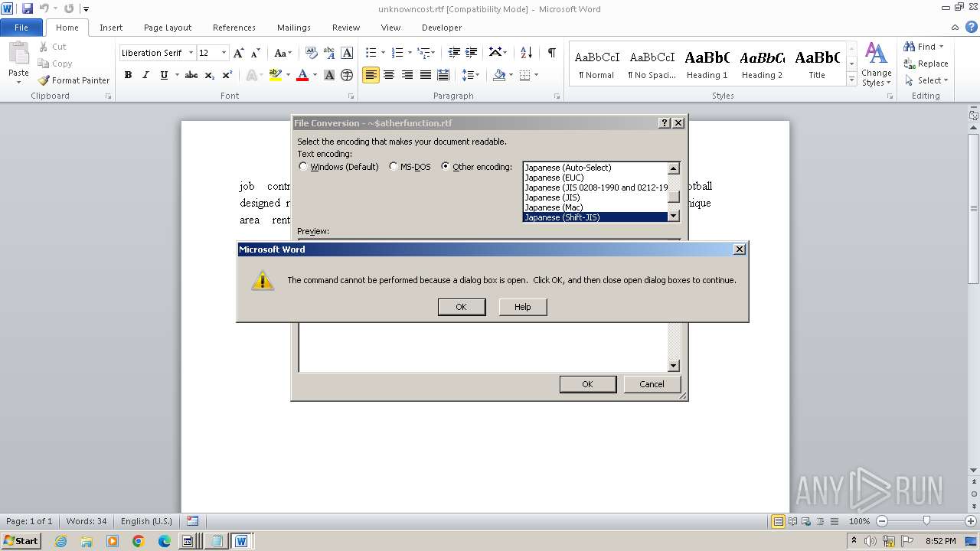This screenshot has height=551, width=980.
Task: Select Japanese (EUC) in encoding list
Action: tap(596, 178)
